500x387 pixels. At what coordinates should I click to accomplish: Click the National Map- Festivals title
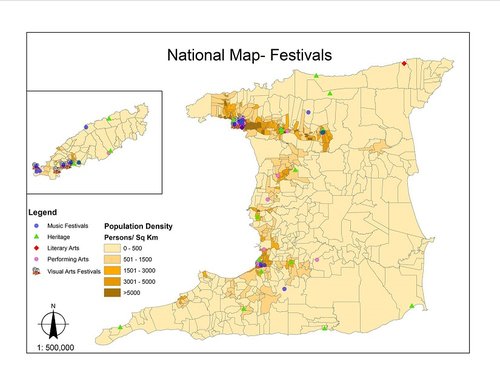249,55
